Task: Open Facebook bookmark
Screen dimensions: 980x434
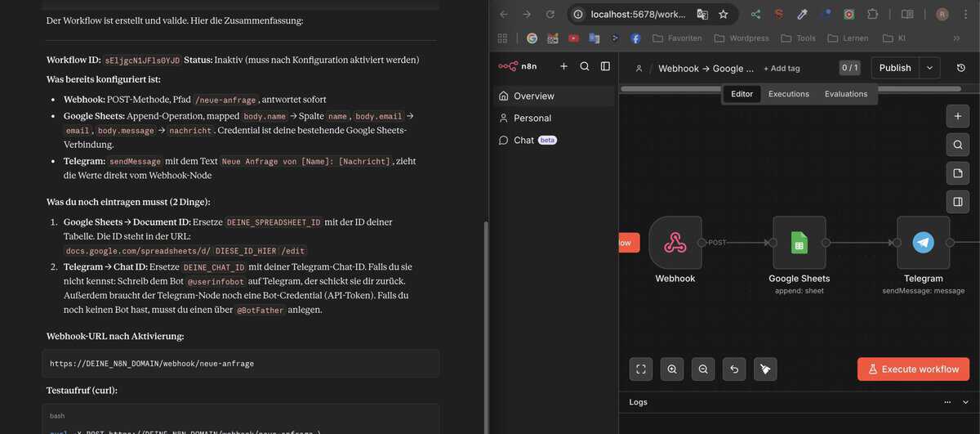Action: click(635, 38)
